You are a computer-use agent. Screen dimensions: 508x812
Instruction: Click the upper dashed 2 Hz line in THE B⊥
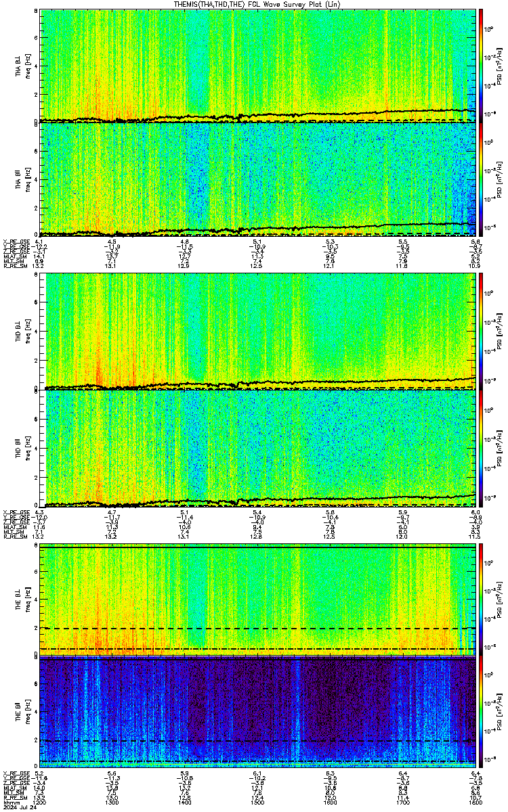[x=257, y=629]
